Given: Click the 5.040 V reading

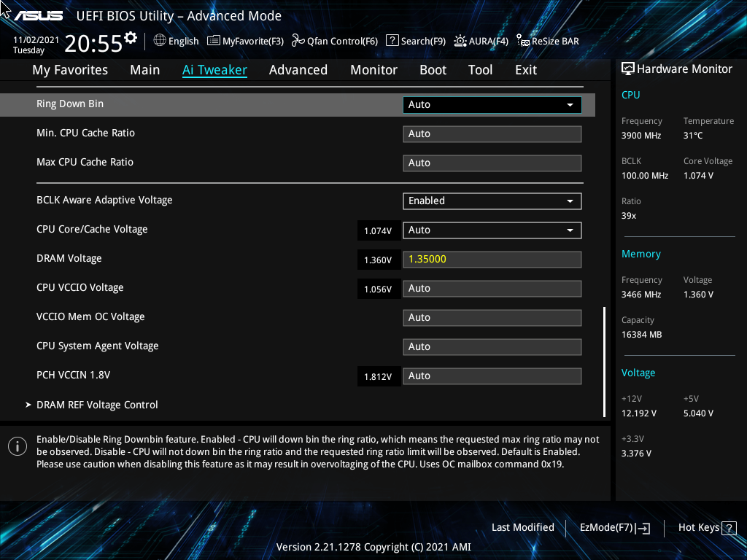Looking at the screenshot, I should [x=698, y=413].
